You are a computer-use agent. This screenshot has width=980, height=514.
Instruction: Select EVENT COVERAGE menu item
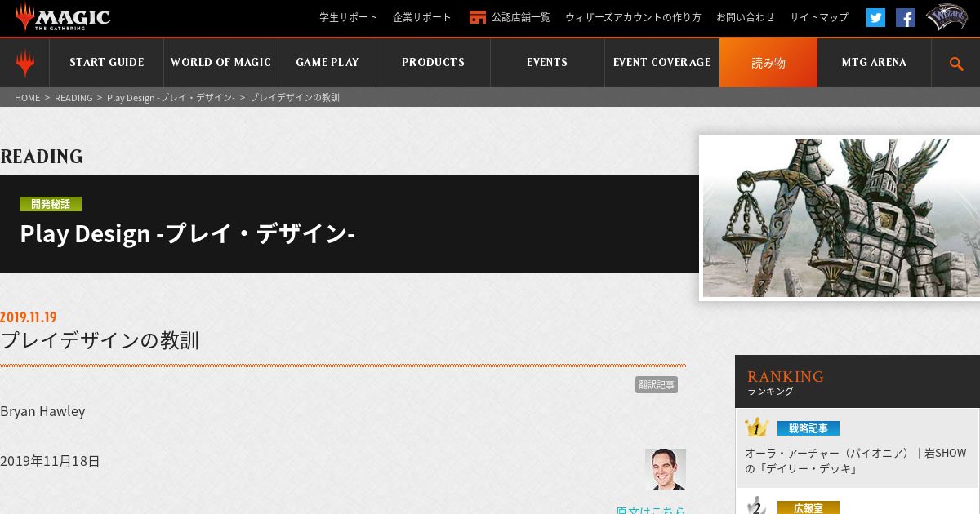click(x=661, y=63)
